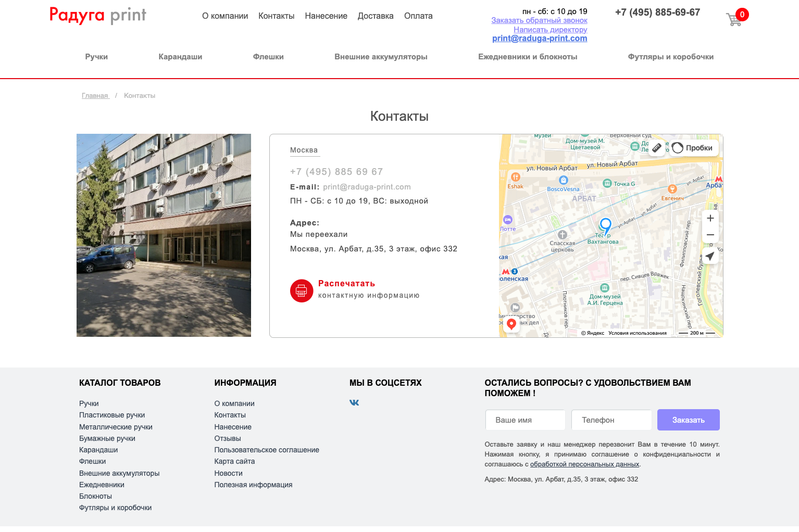The image size is (799, 532).
Task: Zoom out on the map
Action: tap(710, 235)
